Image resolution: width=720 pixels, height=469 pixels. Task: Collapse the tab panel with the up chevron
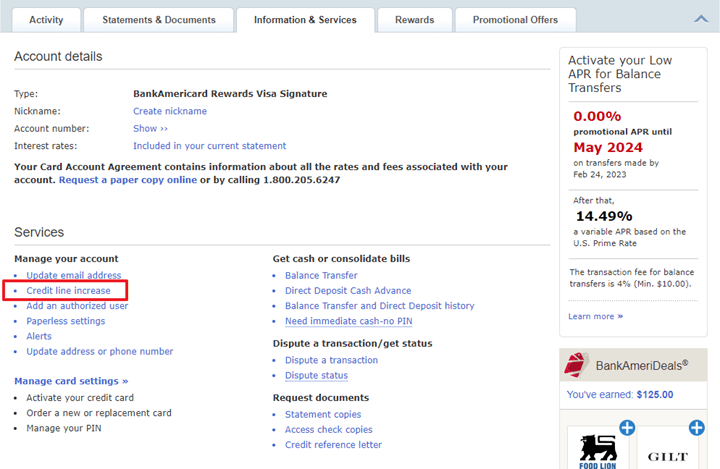pyautogui.click(x=699, y=19)
